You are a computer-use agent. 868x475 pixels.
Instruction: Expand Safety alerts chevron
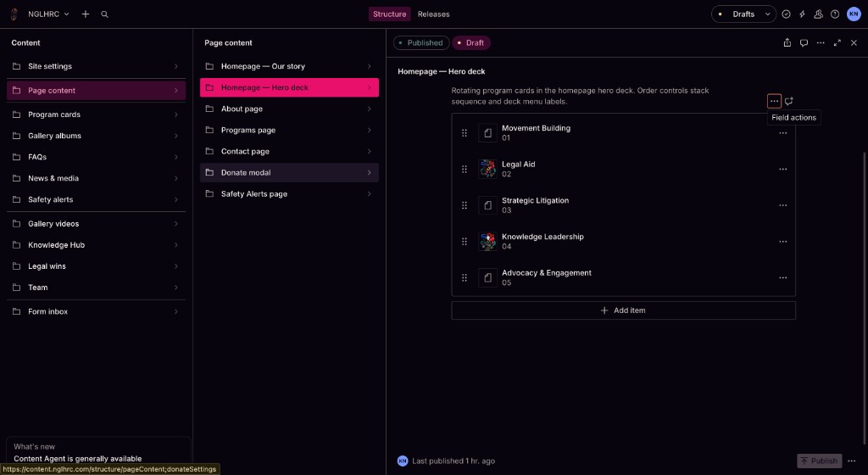(x=176, y=200)
